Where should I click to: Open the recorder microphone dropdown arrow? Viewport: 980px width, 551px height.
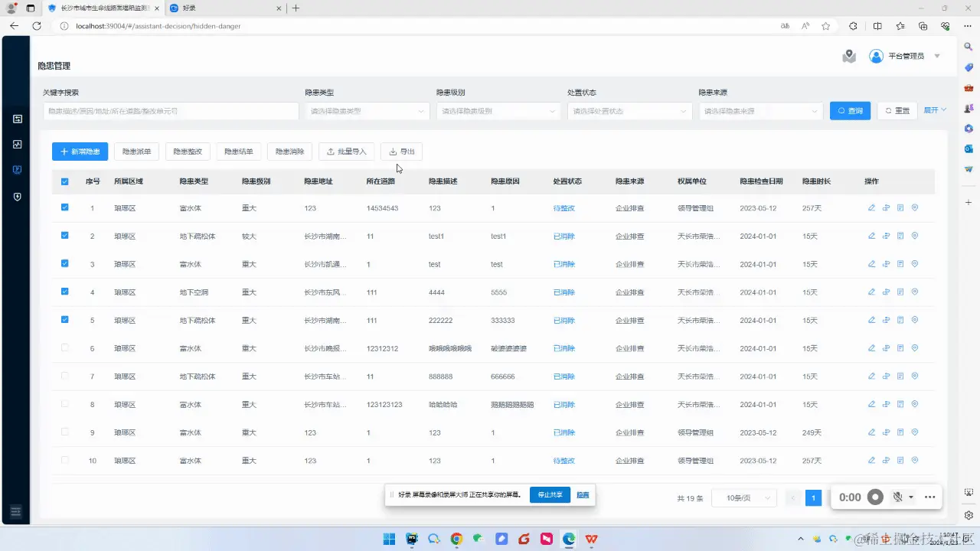coord(911,497)
